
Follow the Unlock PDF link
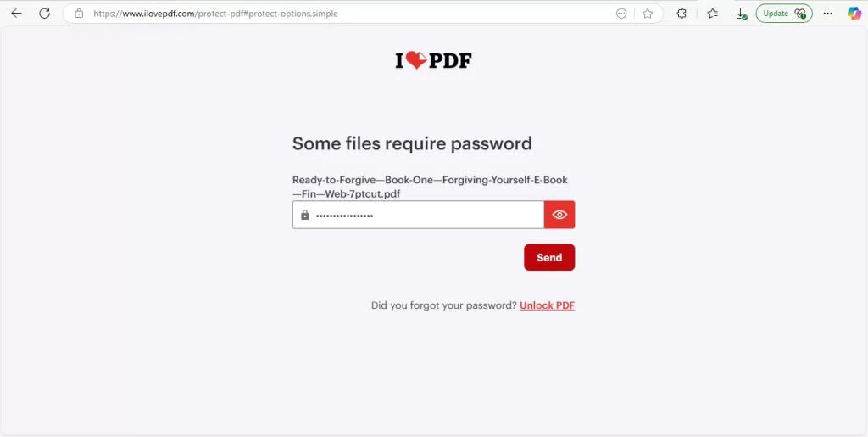point(547,305)
